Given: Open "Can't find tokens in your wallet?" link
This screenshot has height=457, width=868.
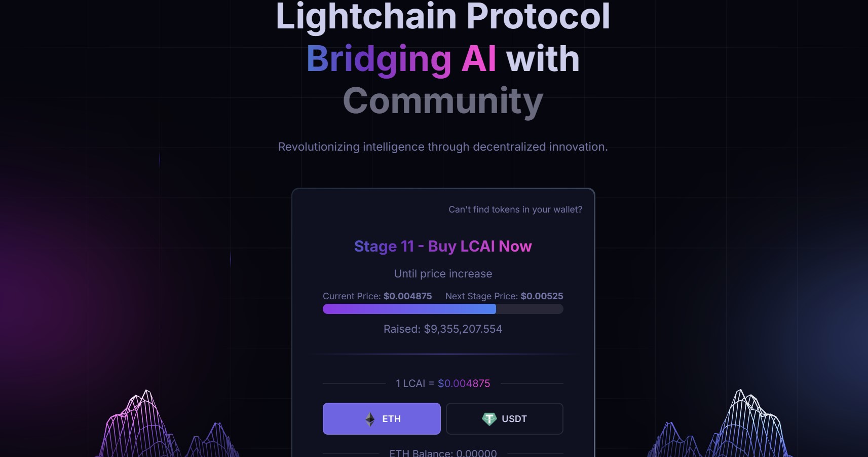Looking at the screenshot, I should point(515,209).
